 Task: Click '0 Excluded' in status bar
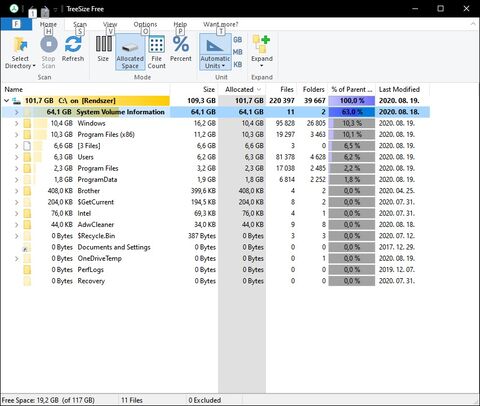[205, 400]
